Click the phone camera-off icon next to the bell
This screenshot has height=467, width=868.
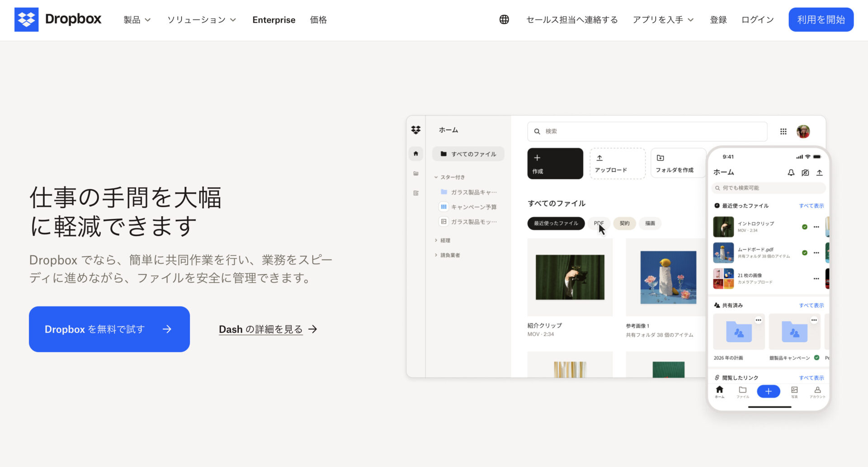click(x=805, y=173)
